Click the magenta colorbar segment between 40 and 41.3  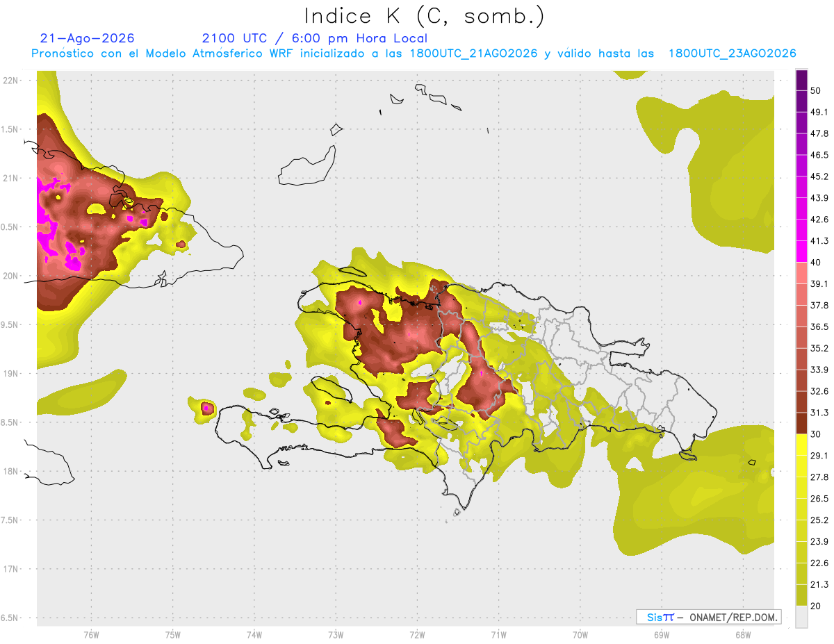(802, 251)
